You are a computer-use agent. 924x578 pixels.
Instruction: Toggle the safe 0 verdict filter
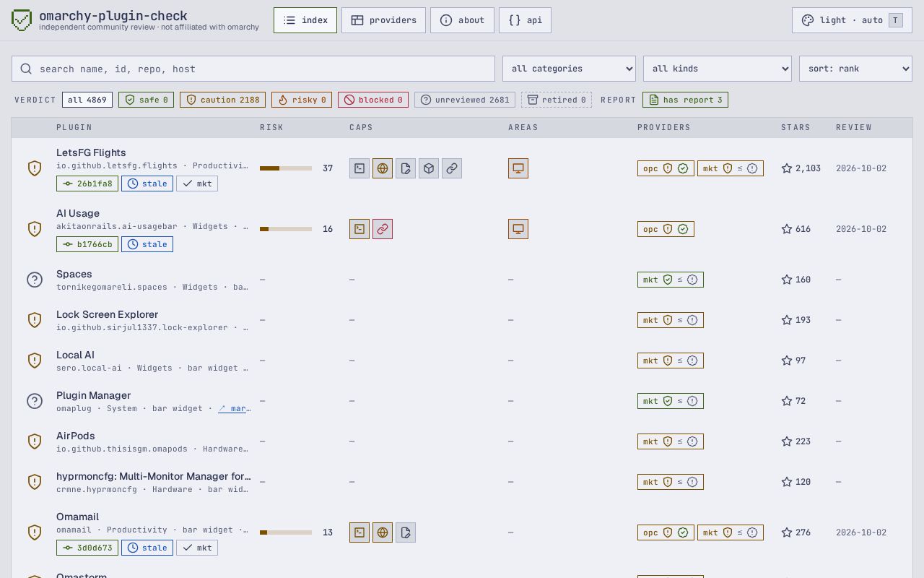click(146, 100)
